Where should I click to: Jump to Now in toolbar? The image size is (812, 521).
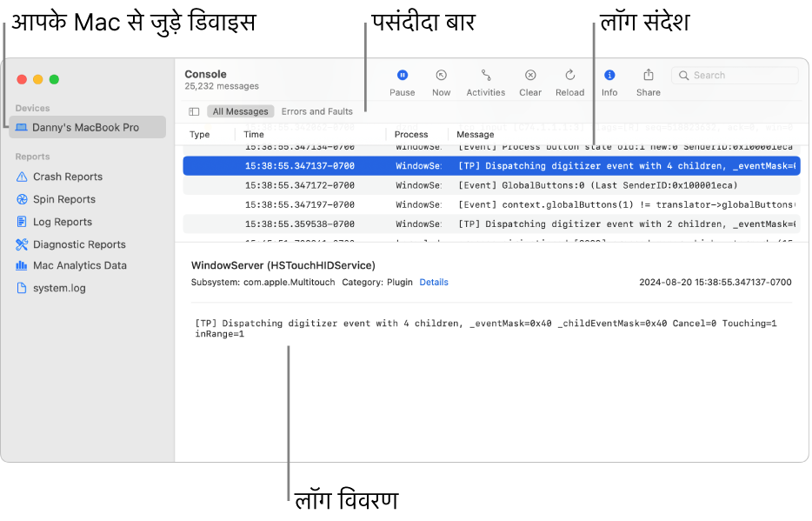pyautogui.click(x=441, y=83)
